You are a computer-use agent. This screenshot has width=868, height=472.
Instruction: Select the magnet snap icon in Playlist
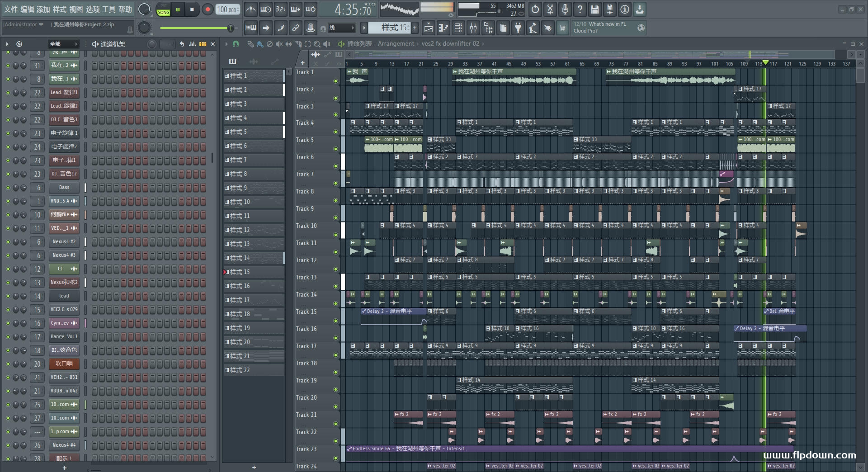point(236,44)
